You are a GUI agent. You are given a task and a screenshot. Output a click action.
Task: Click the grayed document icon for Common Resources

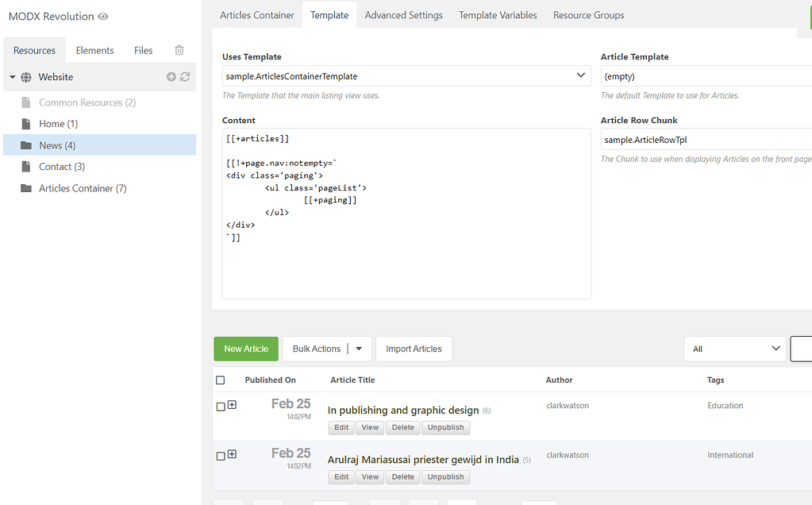click(x=26, y=102)
